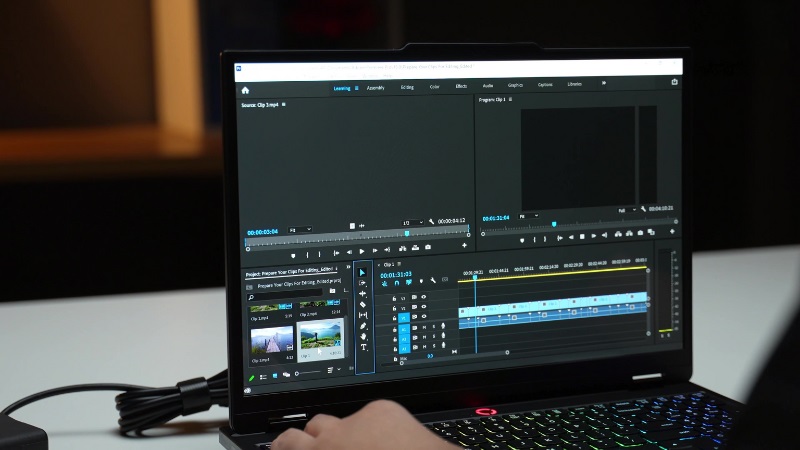Open Program monitor settings wrench
This screenshot has height=450, width=800.
(643, 209)
